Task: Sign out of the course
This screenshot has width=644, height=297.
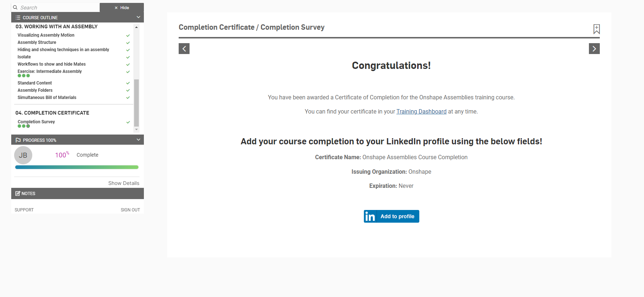Action: coord(130,210)
